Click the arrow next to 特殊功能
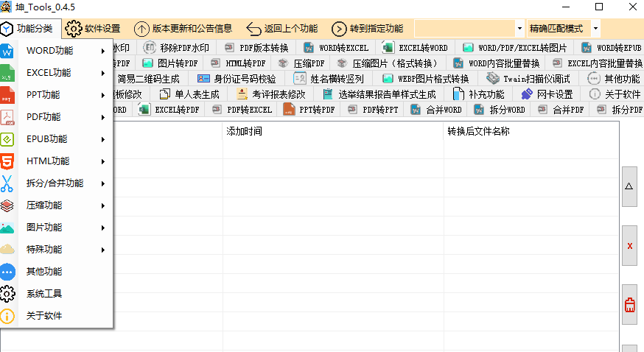 [103, 250]
